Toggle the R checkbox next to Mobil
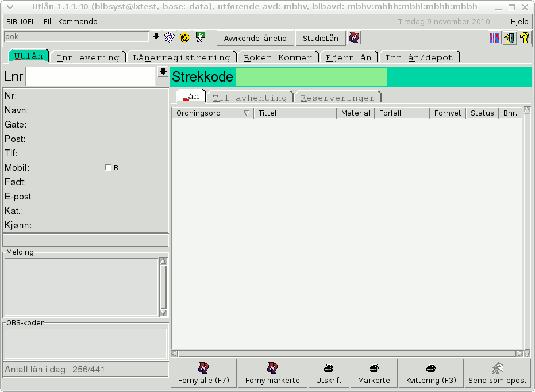 [x=108, y=167]
